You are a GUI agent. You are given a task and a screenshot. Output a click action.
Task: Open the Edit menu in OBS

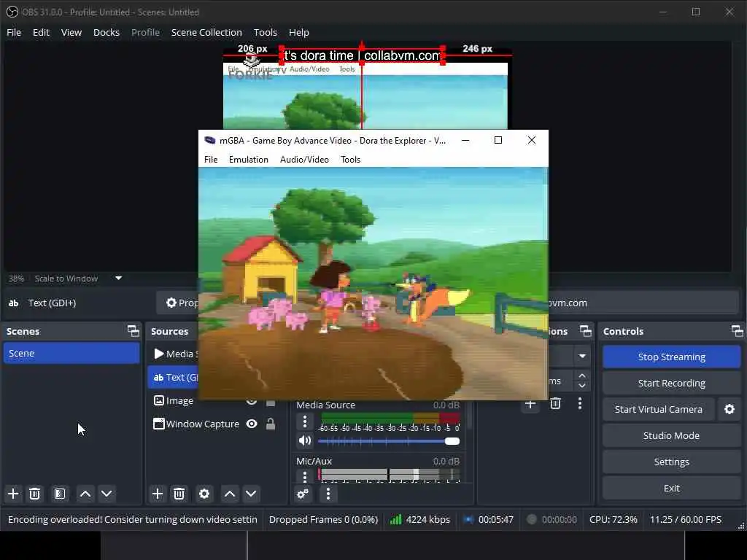pos(41,32)
